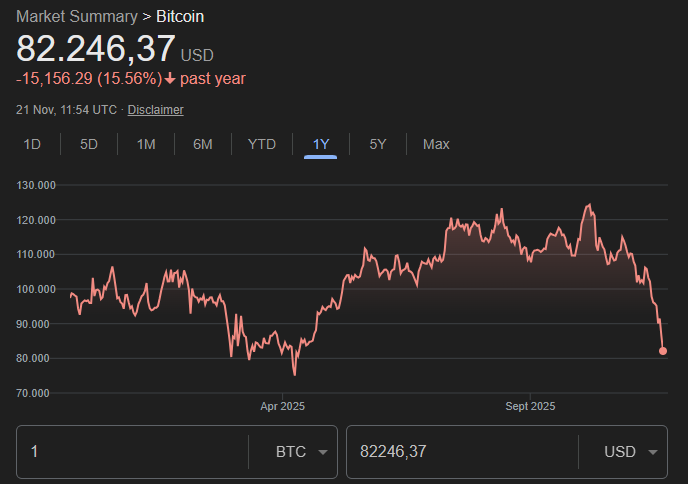
Task: Show the Max time range
Action: pyautogui.click(x=436, y=144)
